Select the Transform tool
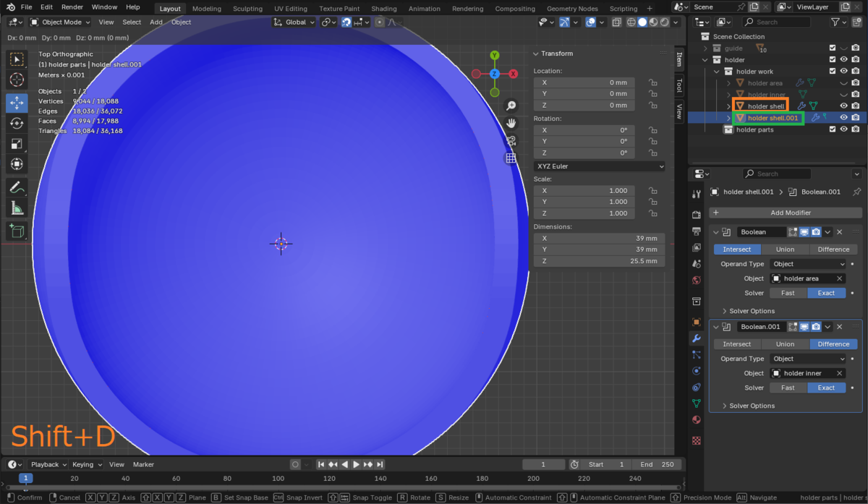Image resolution: width=868 pixels, height=504 pixels. pyautogui.click(x=17, y=164)
